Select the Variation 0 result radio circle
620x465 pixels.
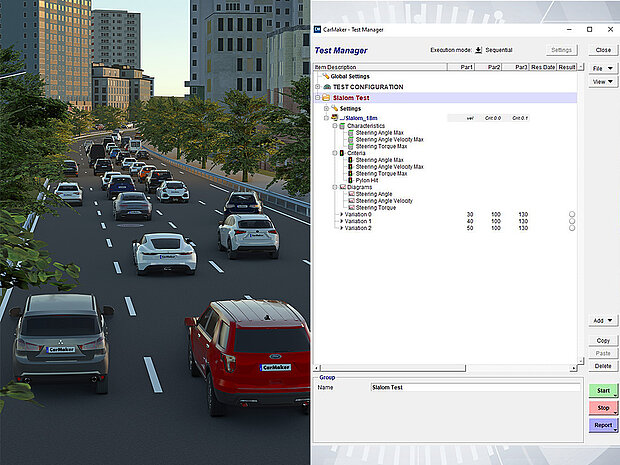pos(571,215)
